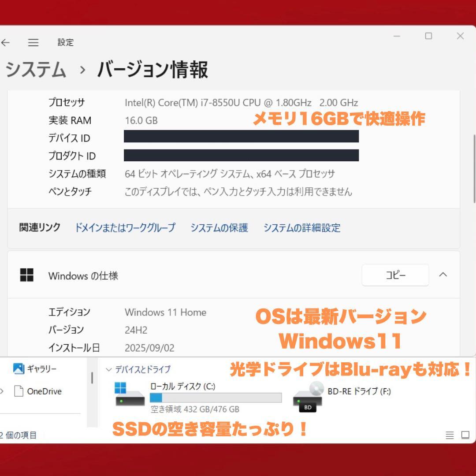Screen dimensions: 476x476
Task: Click the Explorer navigation pane scrollbar
Action: tap(92, 378)
